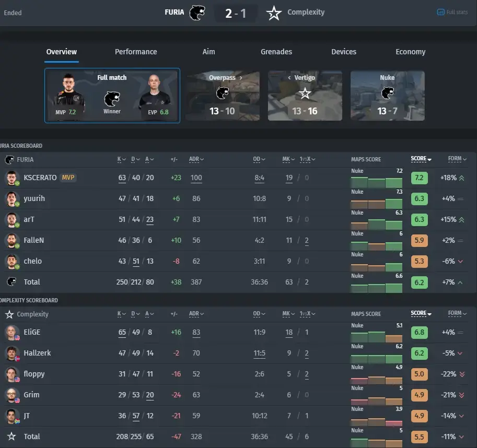Select the Vertigo 13-16 map card
Image resolution: width=477 pixels, height=448 pixels.
(305, 96)
